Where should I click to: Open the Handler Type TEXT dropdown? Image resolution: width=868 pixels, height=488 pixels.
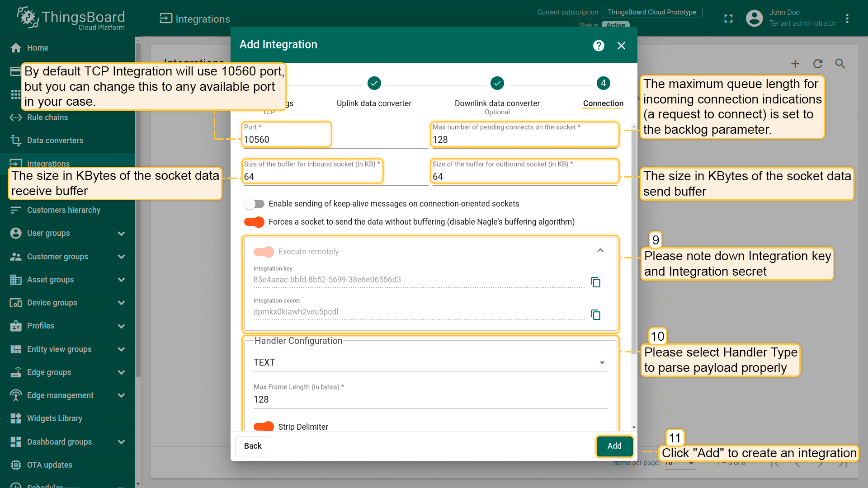point(430,363)
